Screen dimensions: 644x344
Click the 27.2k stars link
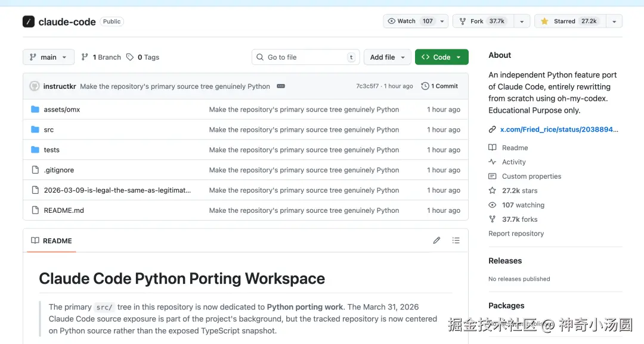(x=519, y=191)
